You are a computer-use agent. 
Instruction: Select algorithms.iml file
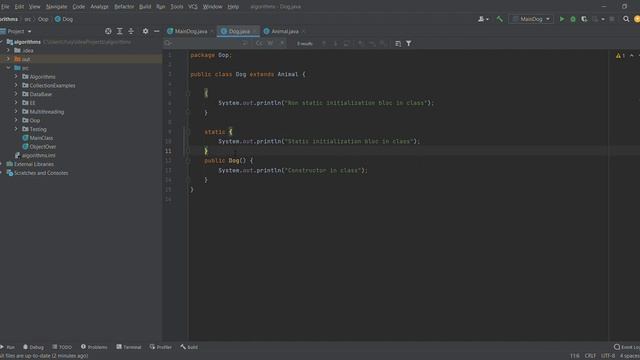(x=38, y=156)
